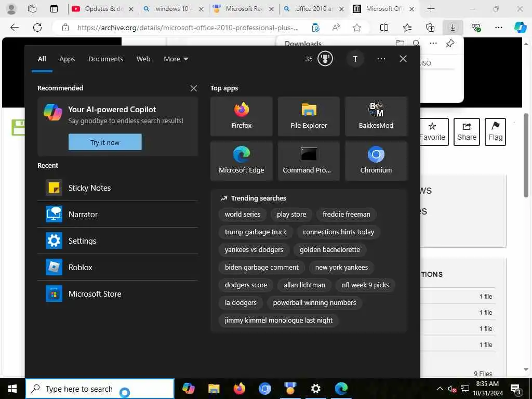The height and width of the screenshot is (399, 532).
Task: Search trending 'world series'
Action: tap(243, 215)
